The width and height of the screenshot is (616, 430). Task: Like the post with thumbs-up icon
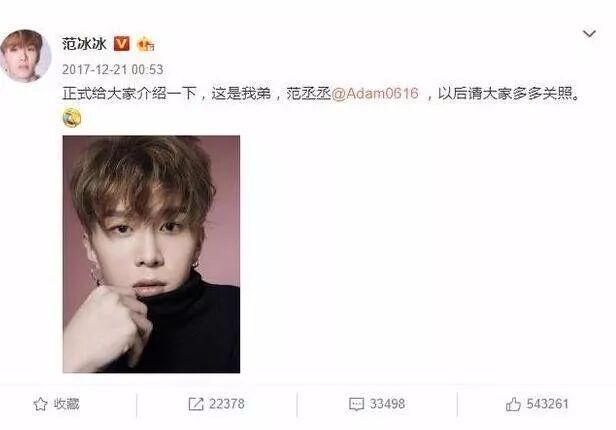513,404
